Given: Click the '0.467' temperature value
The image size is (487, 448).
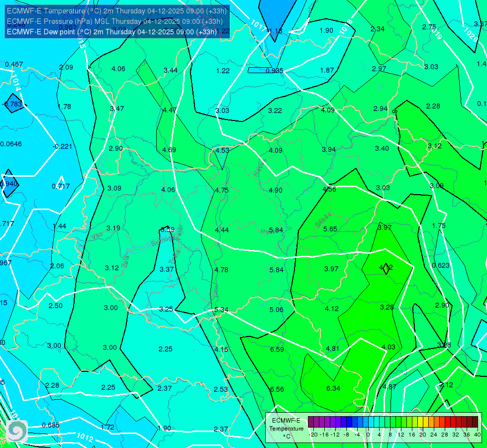Looking at the screenshot, I should tap(14, 64).
